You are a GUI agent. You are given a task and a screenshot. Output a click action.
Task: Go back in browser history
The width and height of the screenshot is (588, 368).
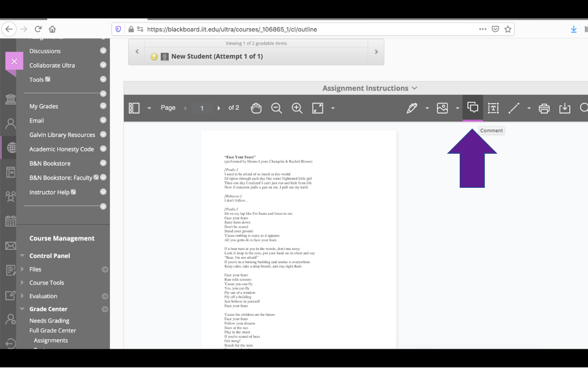pos(9,29)
